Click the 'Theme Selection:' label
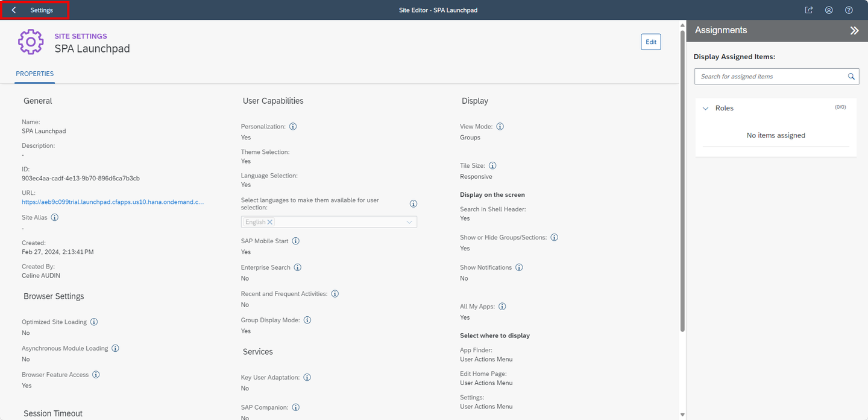 [x=265, y=152]
